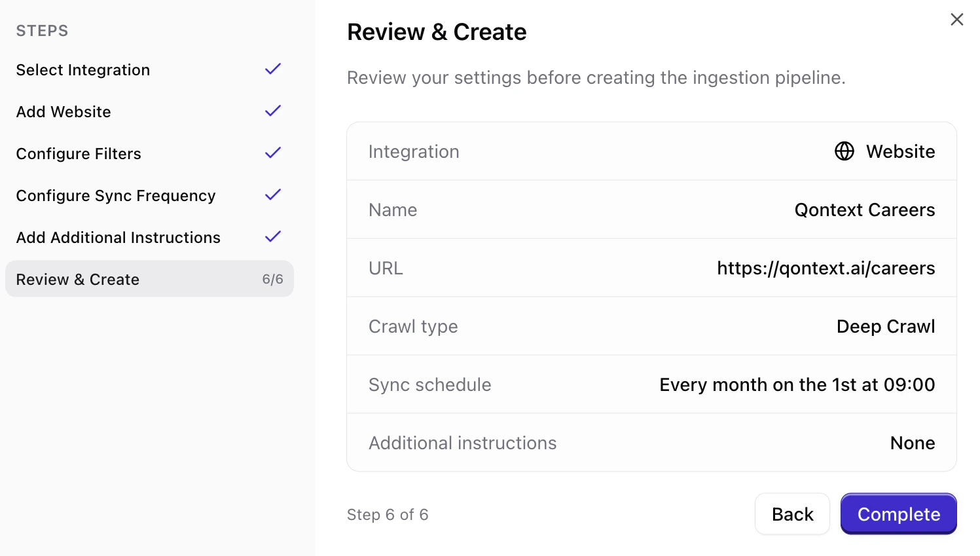Click the checkmark beside Add Additional Instructions
The image size is (980, 556).
pyautogui.click(x=272, y=236)
